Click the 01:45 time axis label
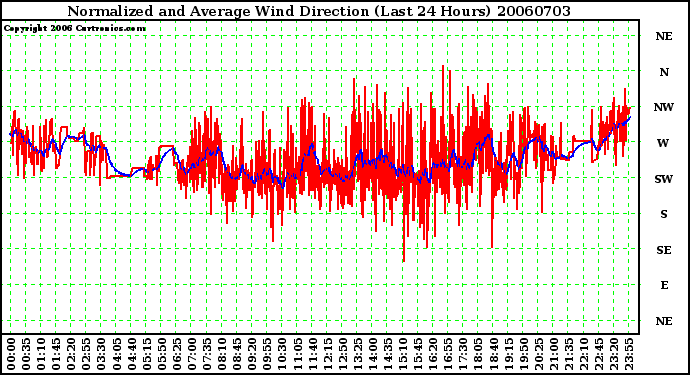 [56, 354]
